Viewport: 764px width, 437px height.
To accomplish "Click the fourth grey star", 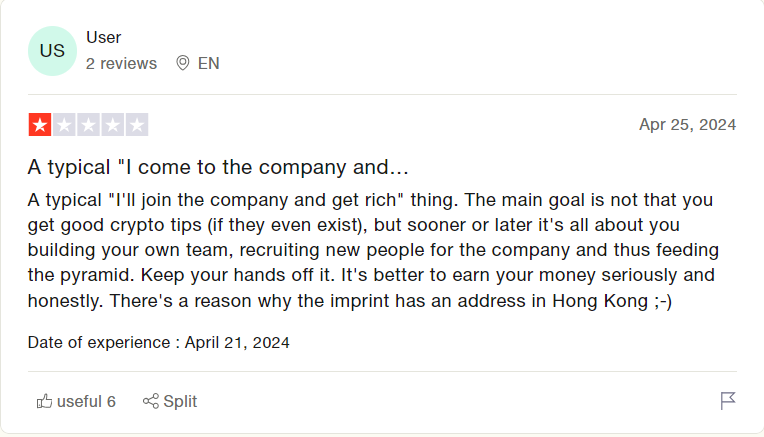I will click(113, 125).
